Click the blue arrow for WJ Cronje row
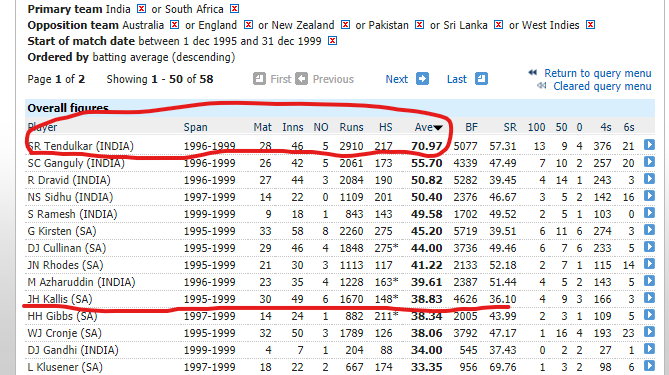Image resolution: width=669 pixels, height=375 pixels. pyautogui.click(x=649, y=332)
